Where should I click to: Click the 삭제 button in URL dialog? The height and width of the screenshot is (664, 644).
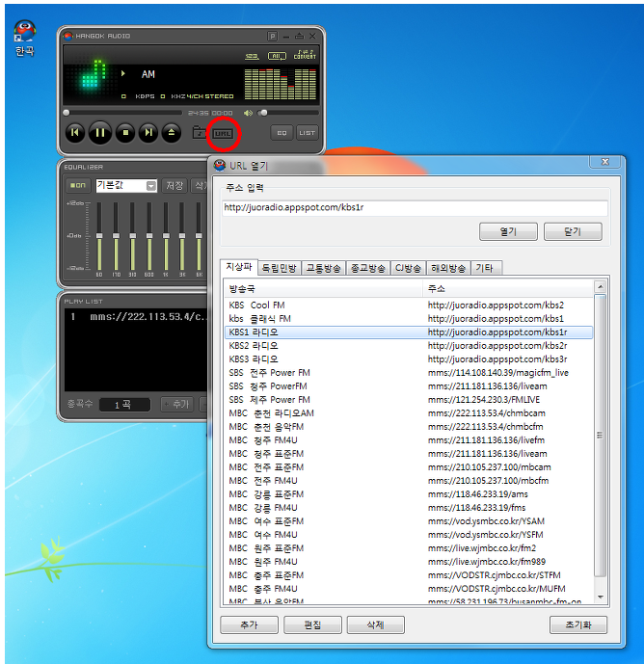point(375,624)
